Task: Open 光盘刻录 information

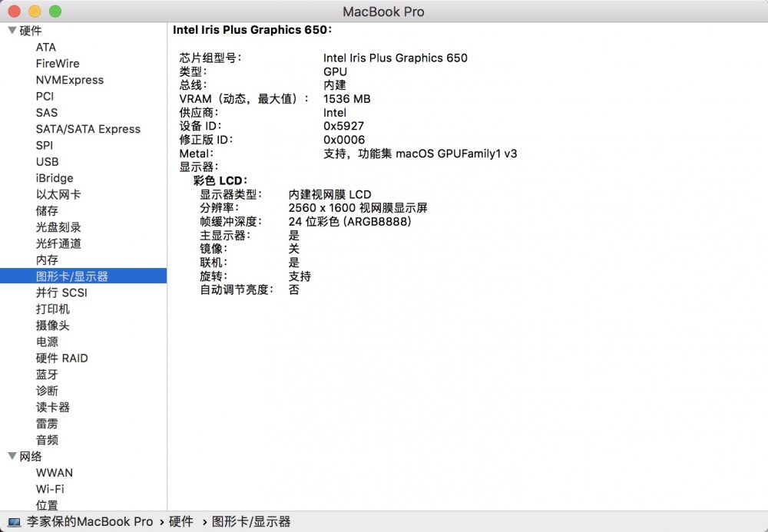Action: [x=58, y=227]
